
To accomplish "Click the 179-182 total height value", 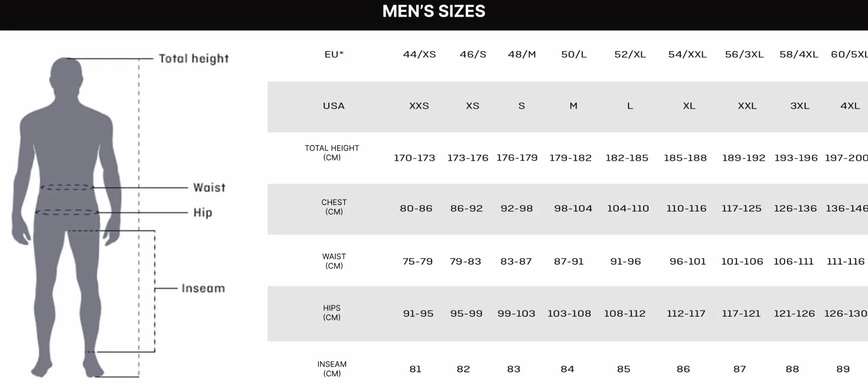I will [x=570, y=158].
